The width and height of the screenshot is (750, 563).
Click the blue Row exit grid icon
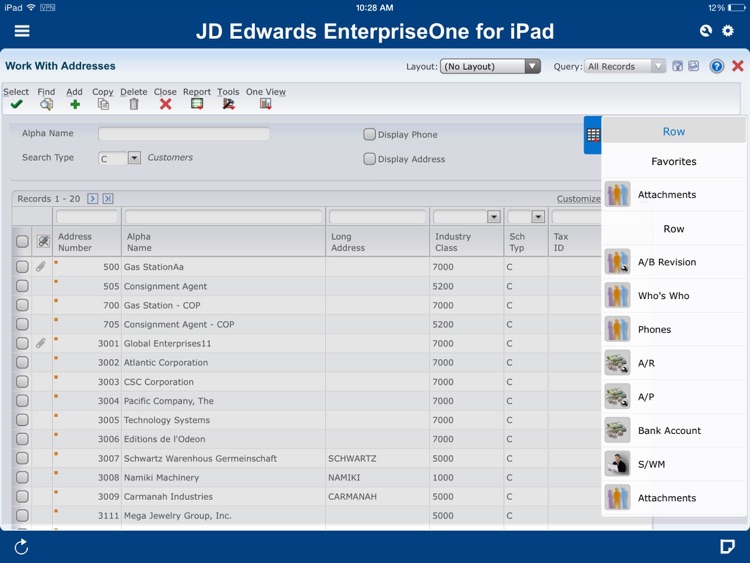click(x=593, y=135)
